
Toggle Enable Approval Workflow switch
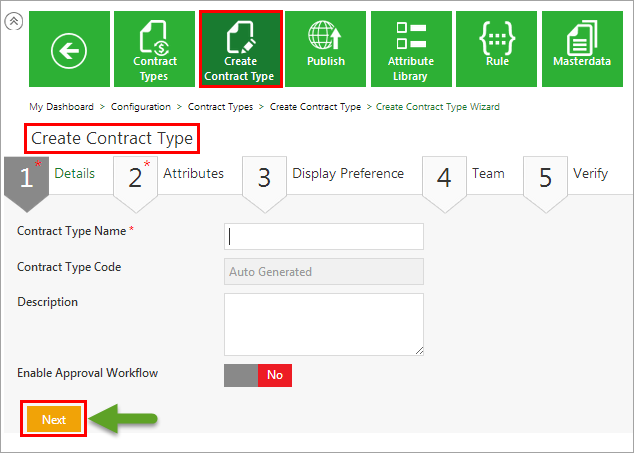click(258, 375)
